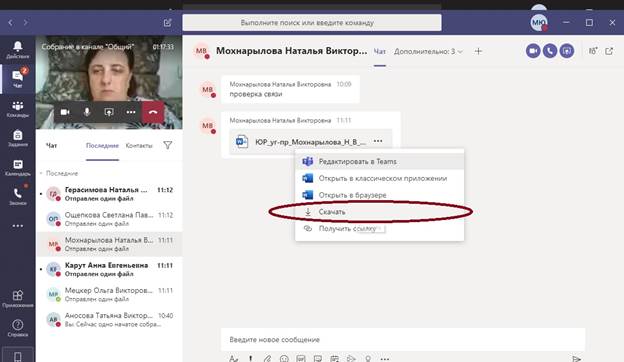Choose Get link menu option

[x=379, y=229]
